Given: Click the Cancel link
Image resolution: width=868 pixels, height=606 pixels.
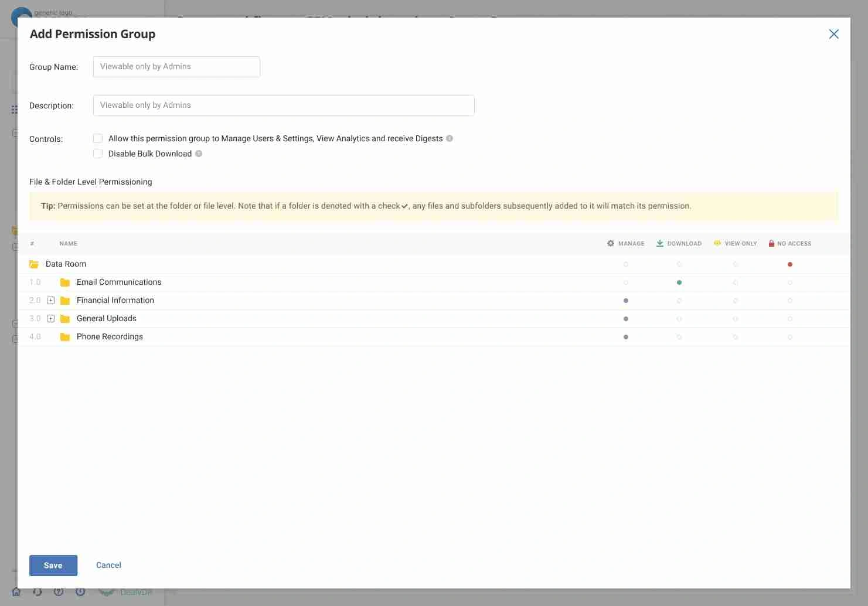Looking at the screenshot, I should 108,565.
